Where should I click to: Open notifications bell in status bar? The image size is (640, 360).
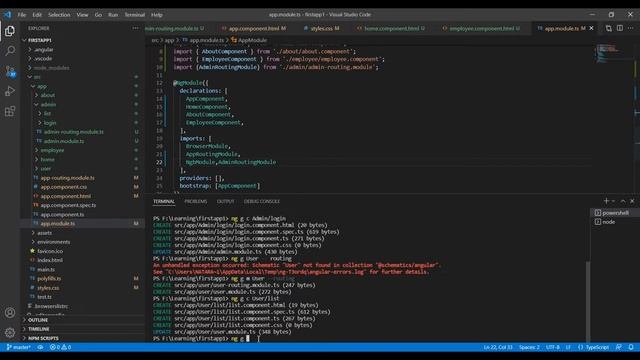click(631, 347)
